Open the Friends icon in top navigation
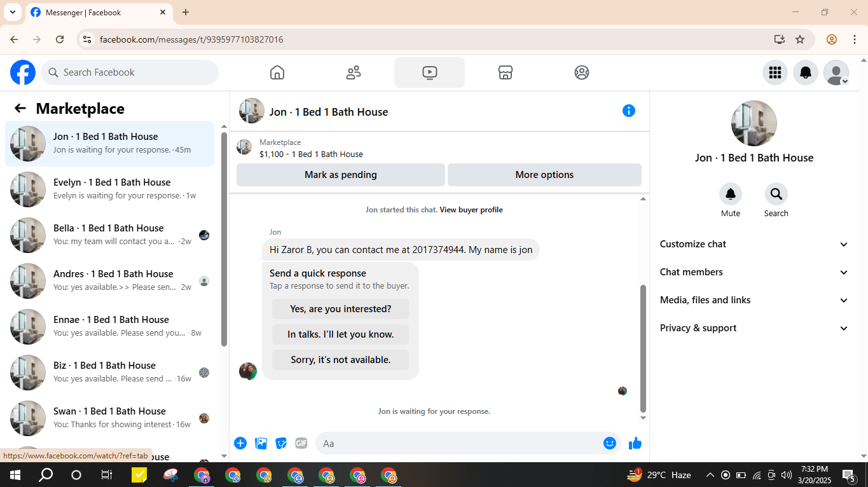 tap(354, 72)
